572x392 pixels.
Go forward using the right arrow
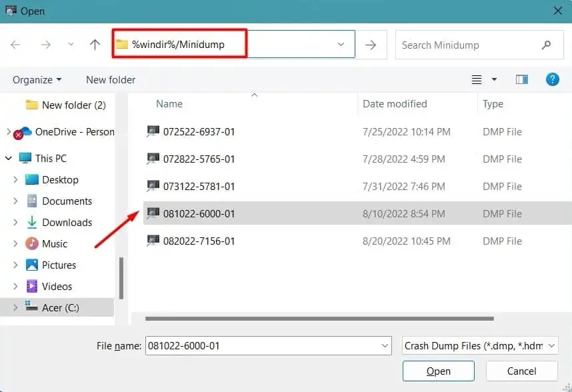click(x=45, y=45)
